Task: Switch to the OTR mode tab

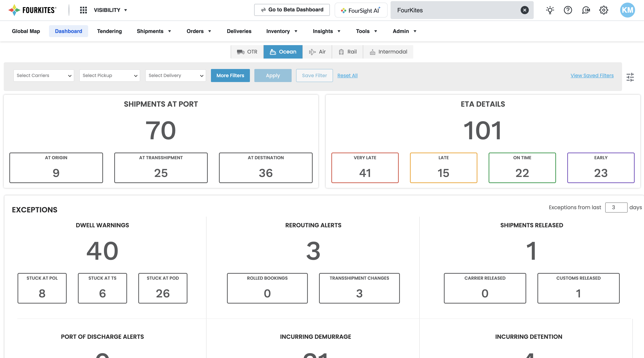Action: pos(247,52)
